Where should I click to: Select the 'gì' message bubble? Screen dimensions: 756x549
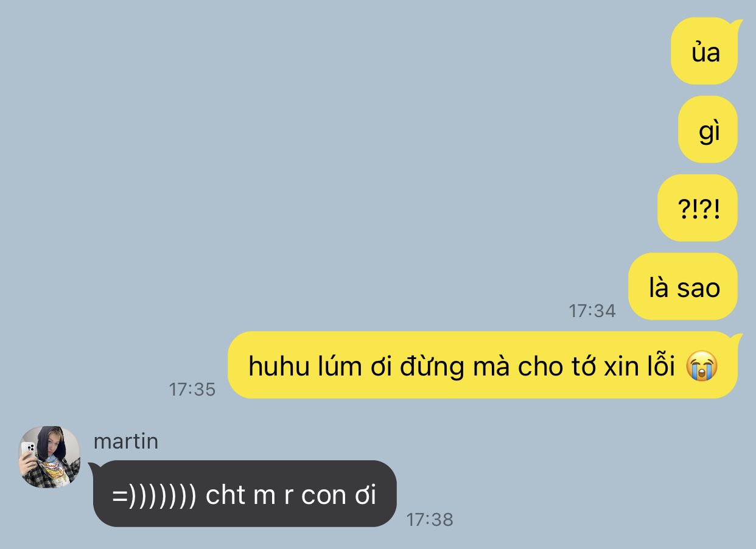(708, 130)
